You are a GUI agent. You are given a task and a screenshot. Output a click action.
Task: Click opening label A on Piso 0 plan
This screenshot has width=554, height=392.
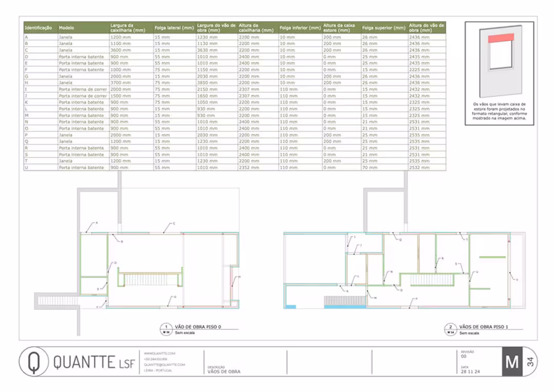pyautogui.click(x=96, y=223)
